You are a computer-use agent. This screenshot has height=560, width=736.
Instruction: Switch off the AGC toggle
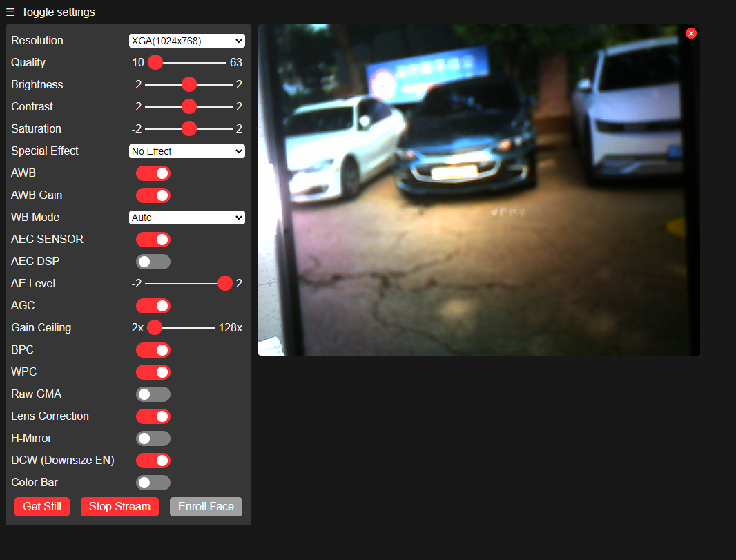pos(153,306)
